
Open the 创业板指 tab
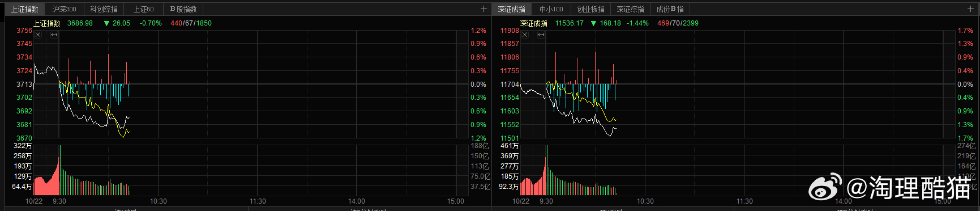click(x=591, y=9)
